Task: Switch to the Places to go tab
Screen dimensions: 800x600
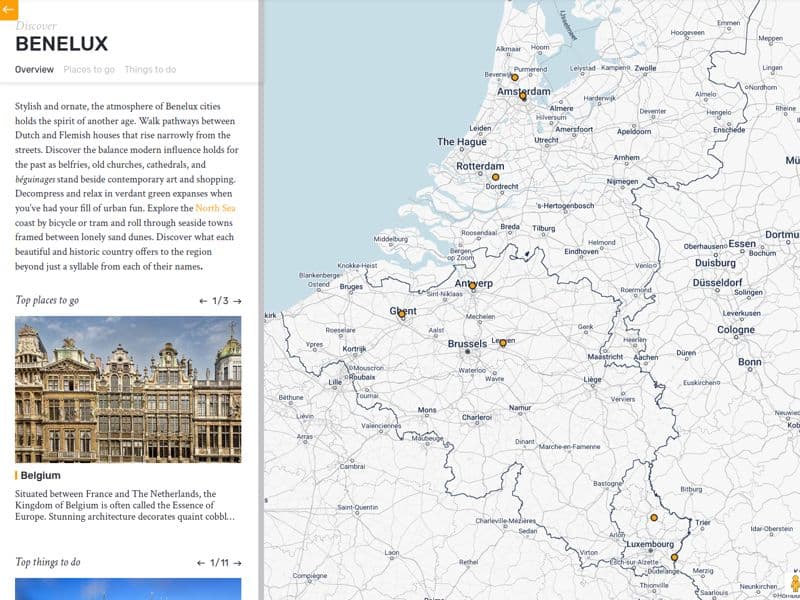Action: coord(89,69)
